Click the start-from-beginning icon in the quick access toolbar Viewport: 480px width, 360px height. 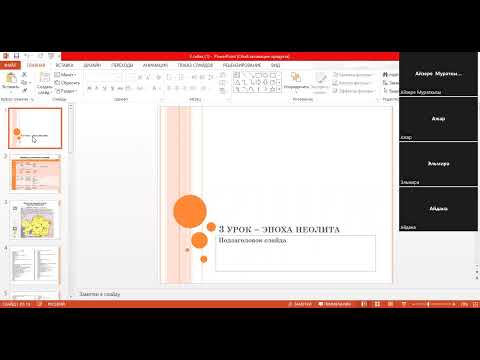[x=51, y=56]
